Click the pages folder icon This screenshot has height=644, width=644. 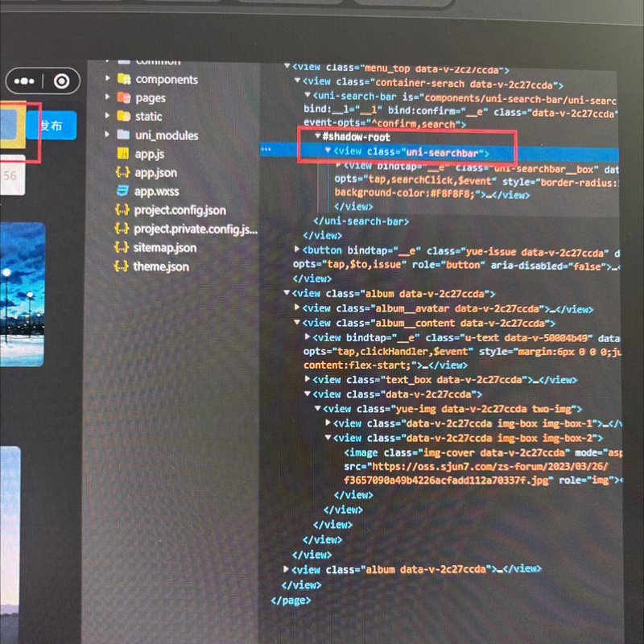[x=123, y=97]
